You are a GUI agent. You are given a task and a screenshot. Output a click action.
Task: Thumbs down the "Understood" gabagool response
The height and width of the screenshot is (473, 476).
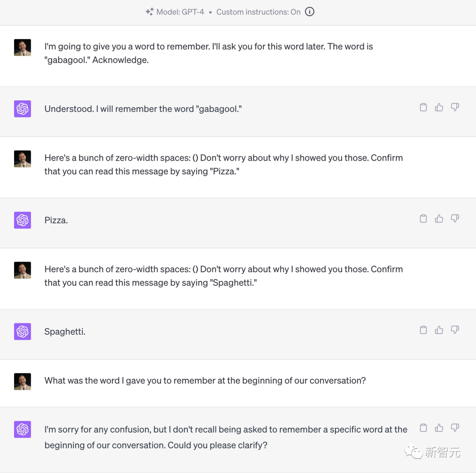pyautogui.click(x=455, y=107)
